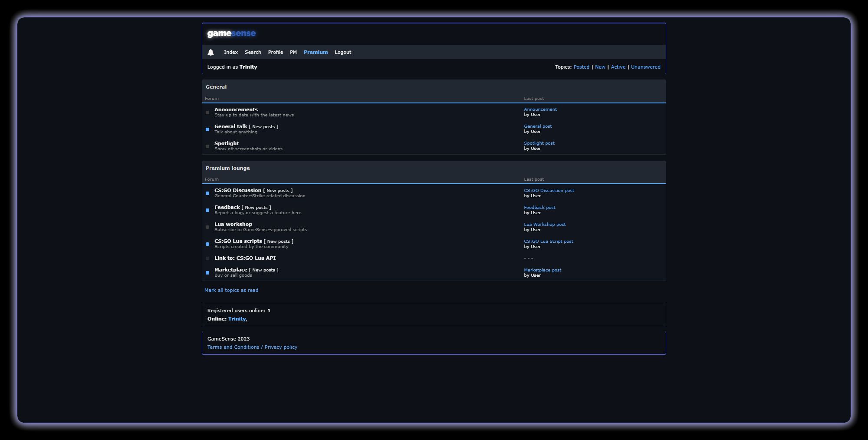Screen dimensions: 868x440
Task: Open the notifications bell icon
Action: [x=210, y=52]
